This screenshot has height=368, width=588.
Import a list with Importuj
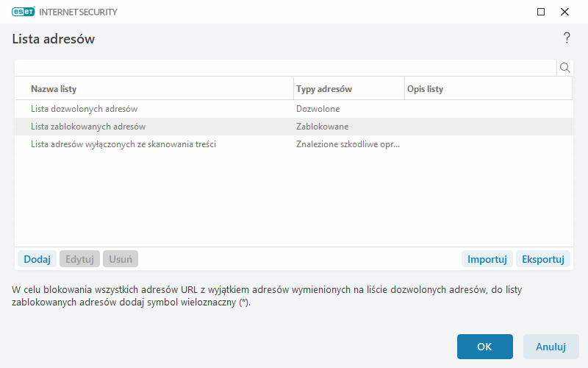click(487, 259)
